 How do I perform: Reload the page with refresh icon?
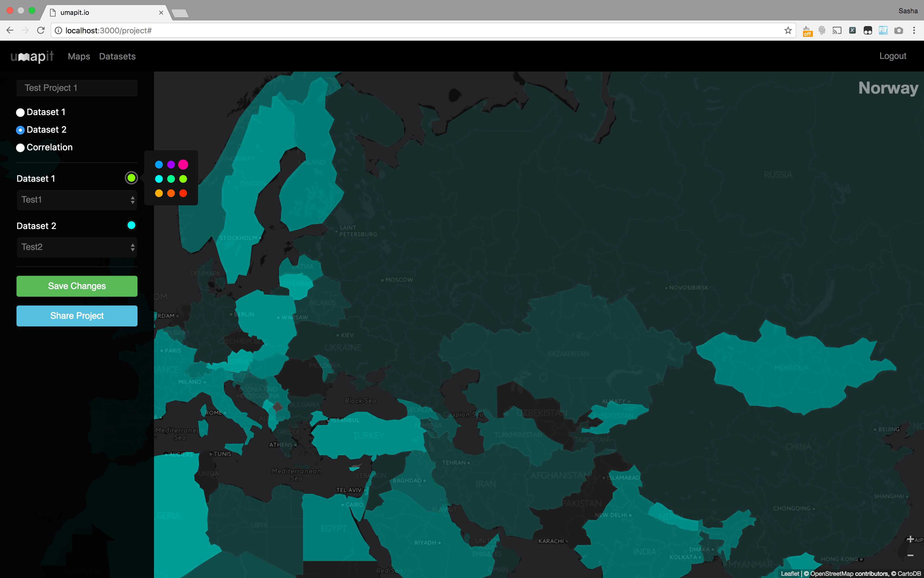point(41,30)
